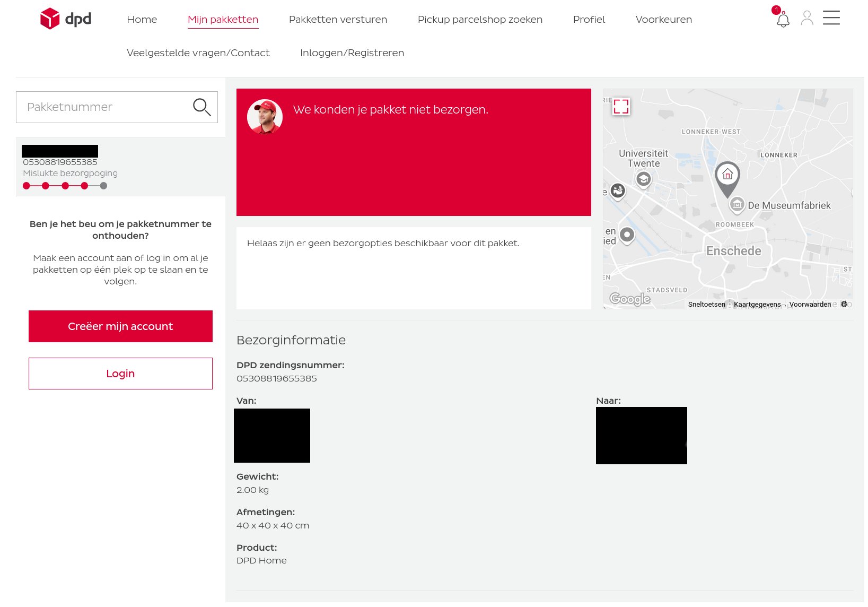Click the search magnifier icon
This screenshot has width=868, height=607.
coord(201,107)
